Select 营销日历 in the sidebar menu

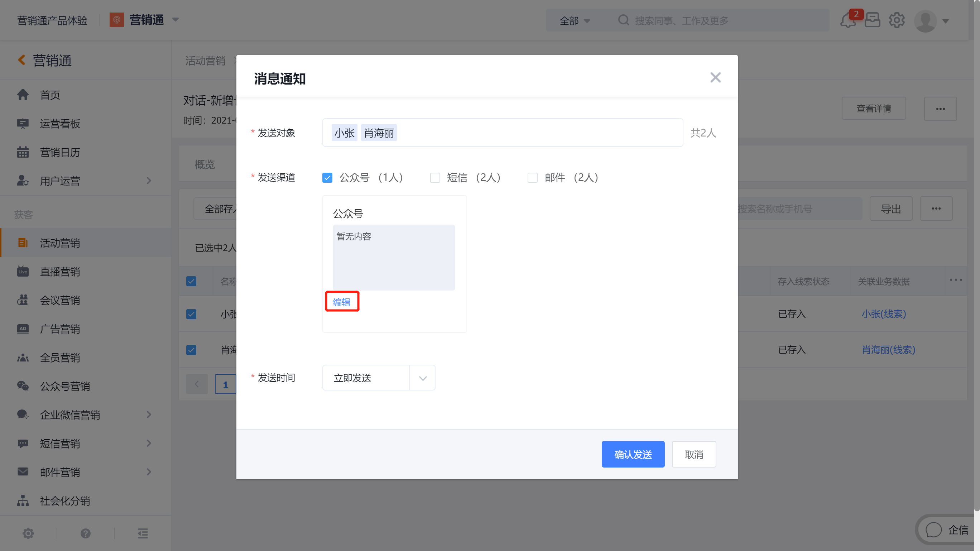pos(86,152)
